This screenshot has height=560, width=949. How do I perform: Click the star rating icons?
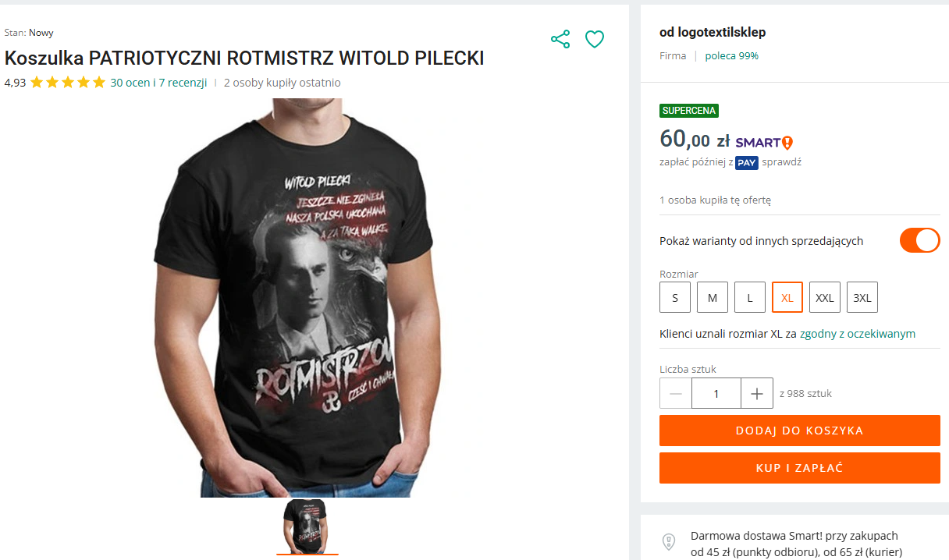click(x=67, y=82)
